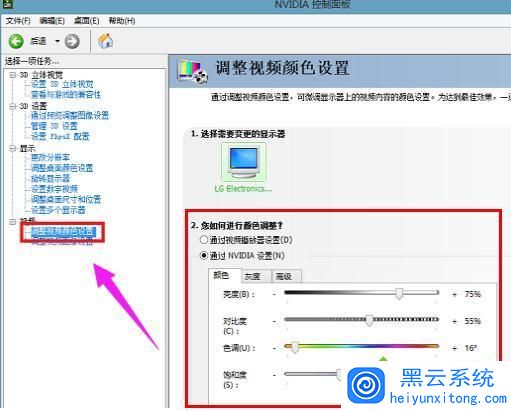The width and height of the screenshot is (511, 411).
Task: Select the highlighted 调整视频颜色设置 tree item
Action: pos(63,232)
